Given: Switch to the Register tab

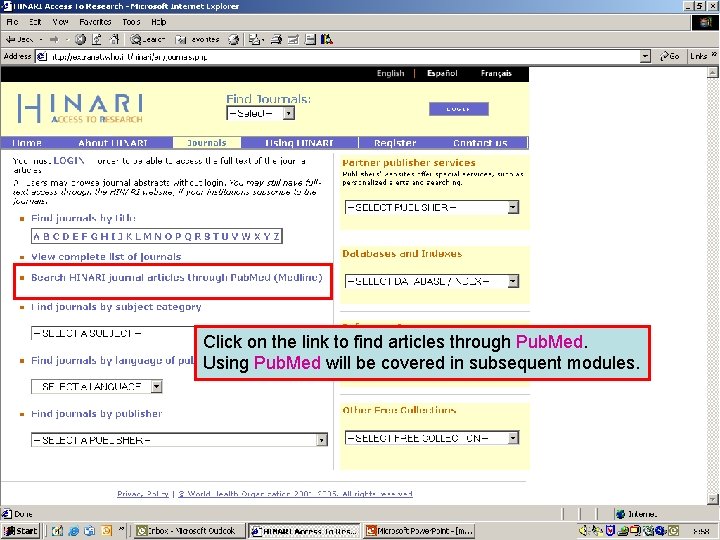Looking at the screenshot, I should [x=395, y=143].
